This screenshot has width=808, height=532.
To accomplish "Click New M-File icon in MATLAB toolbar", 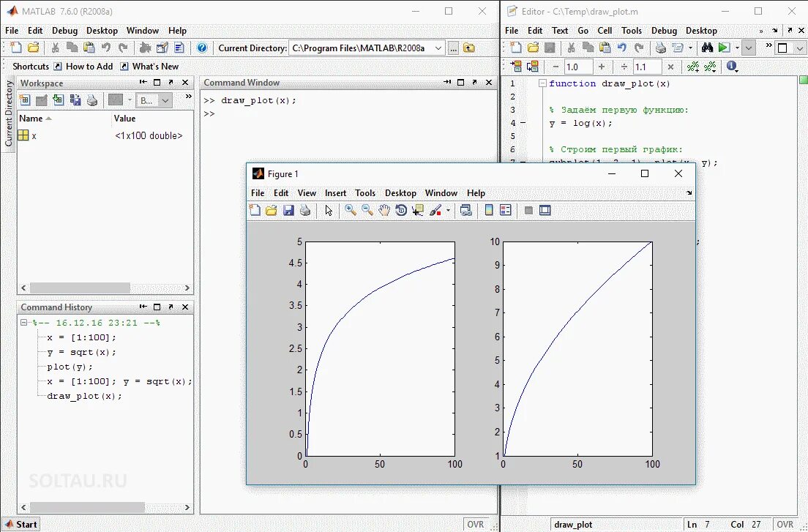I will click(x=16, y=48).
